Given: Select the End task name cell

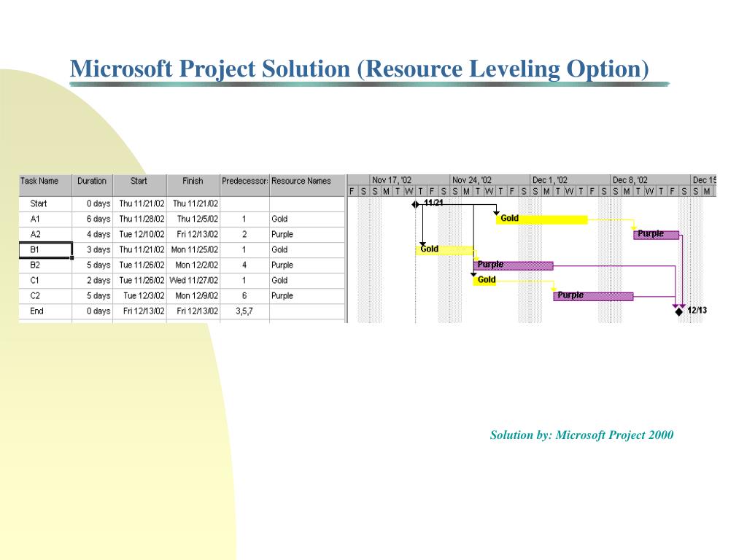Looking at the screenshot, I should (x=45, y=311).
